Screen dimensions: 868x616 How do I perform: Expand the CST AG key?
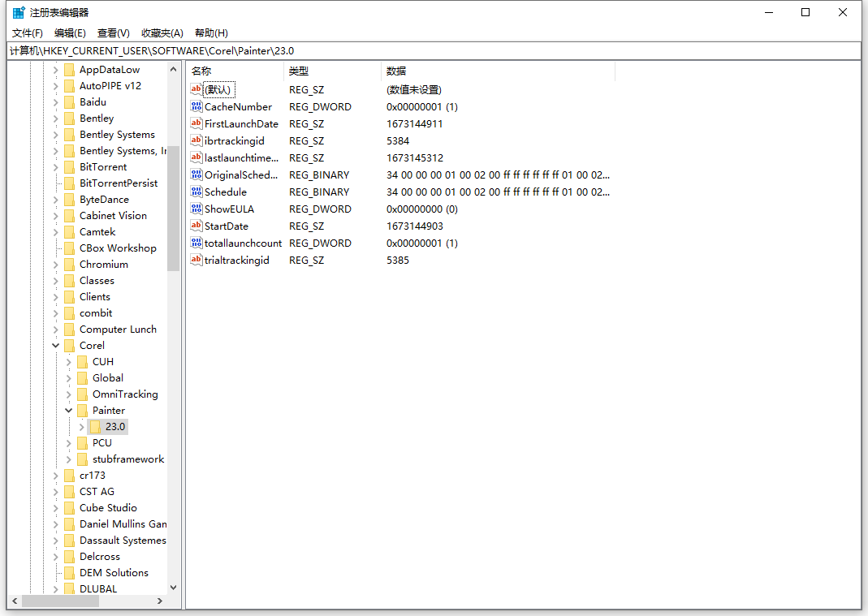coord(55,492)
